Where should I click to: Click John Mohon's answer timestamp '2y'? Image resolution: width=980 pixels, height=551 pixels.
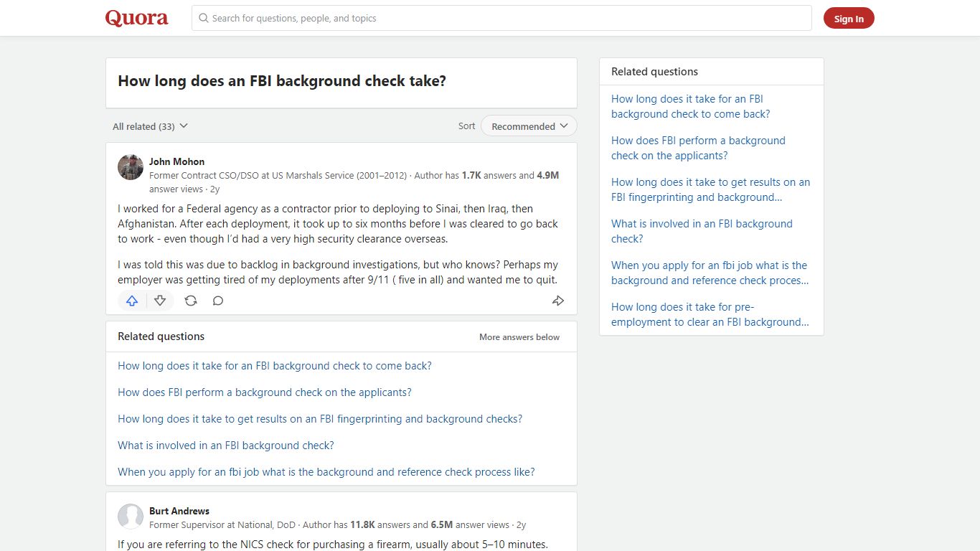click(215, 189)
